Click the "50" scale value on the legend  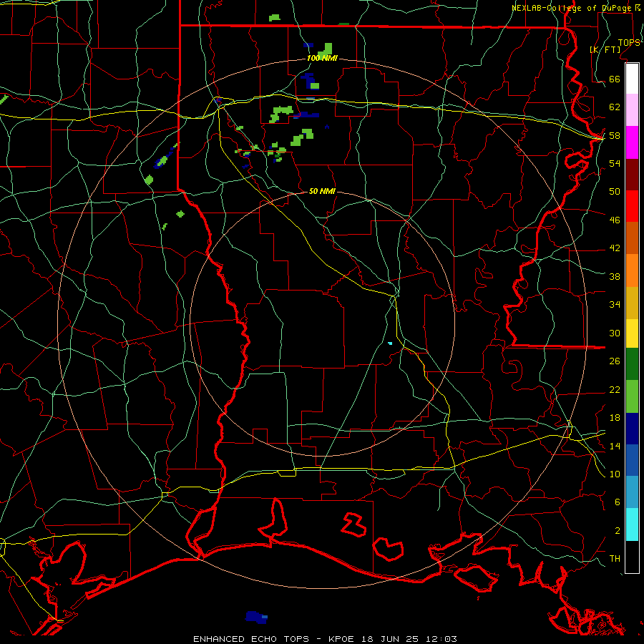click(x=615, y=192)
